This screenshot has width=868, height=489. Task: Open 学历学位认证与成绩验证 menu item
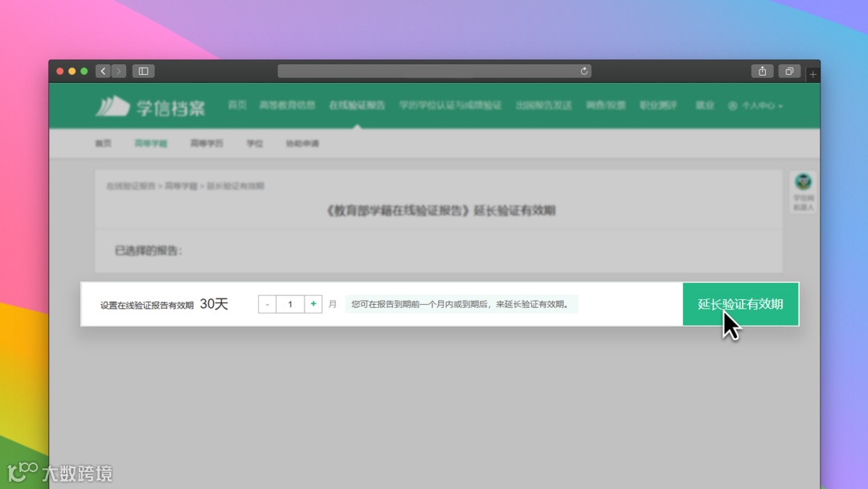pos(450,105)
